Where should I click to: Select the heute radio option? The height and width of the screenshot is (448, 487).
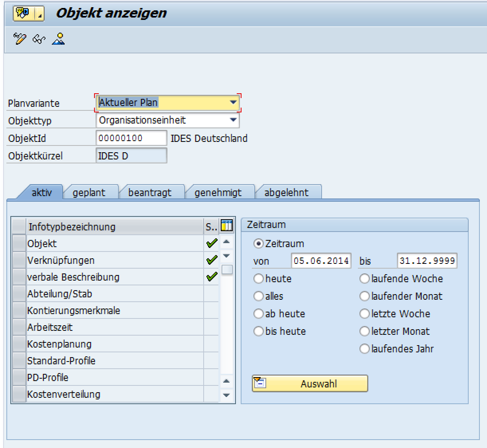(258, 279)
